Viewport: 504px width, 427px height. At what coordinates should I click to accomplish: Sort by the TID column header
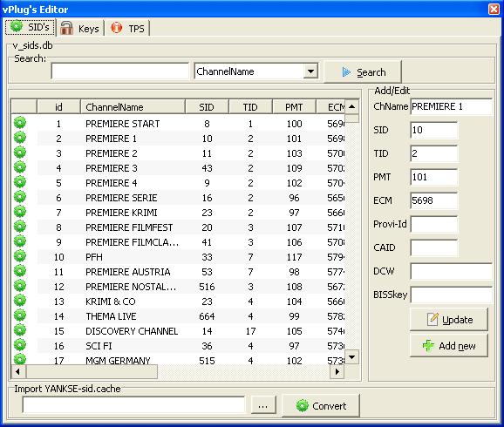[250, 106]
